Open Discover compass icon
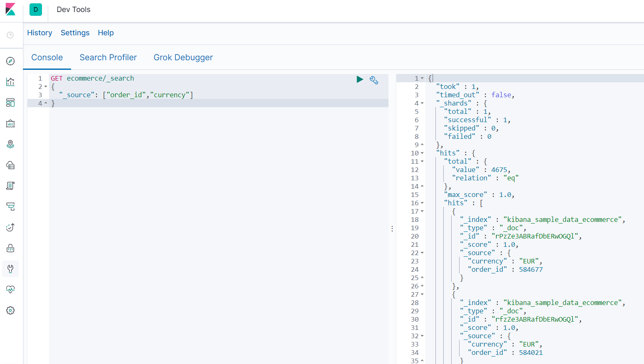The image size is (644, 364). [x=10, y=61]
